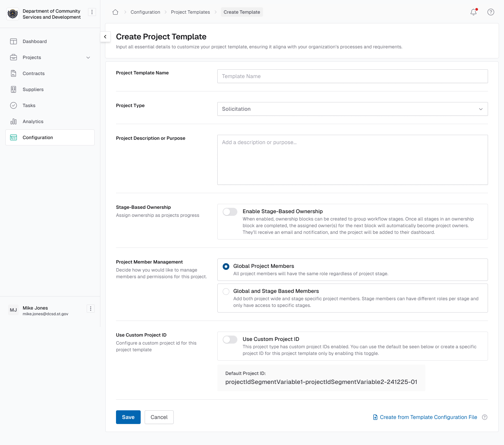Collapse the sidebar with arrow button

(x=105, y=37)
